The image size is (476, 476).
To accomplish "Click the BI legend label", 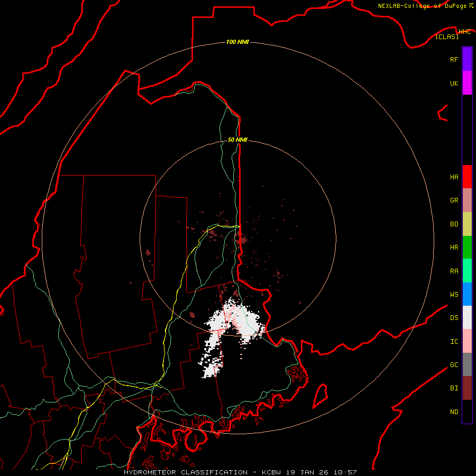I will (x=454, y=388).
